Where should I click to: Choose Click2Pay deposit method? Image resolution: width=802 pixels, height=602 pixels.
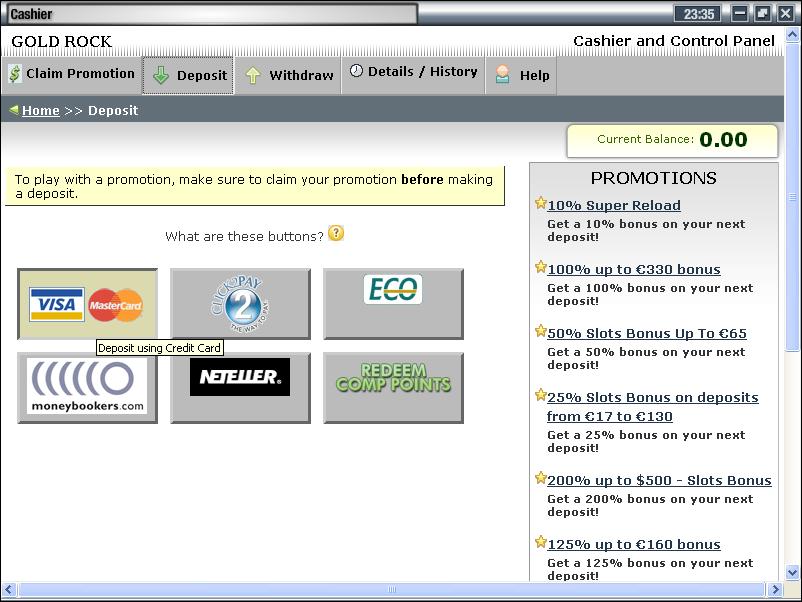coord(240,304)
